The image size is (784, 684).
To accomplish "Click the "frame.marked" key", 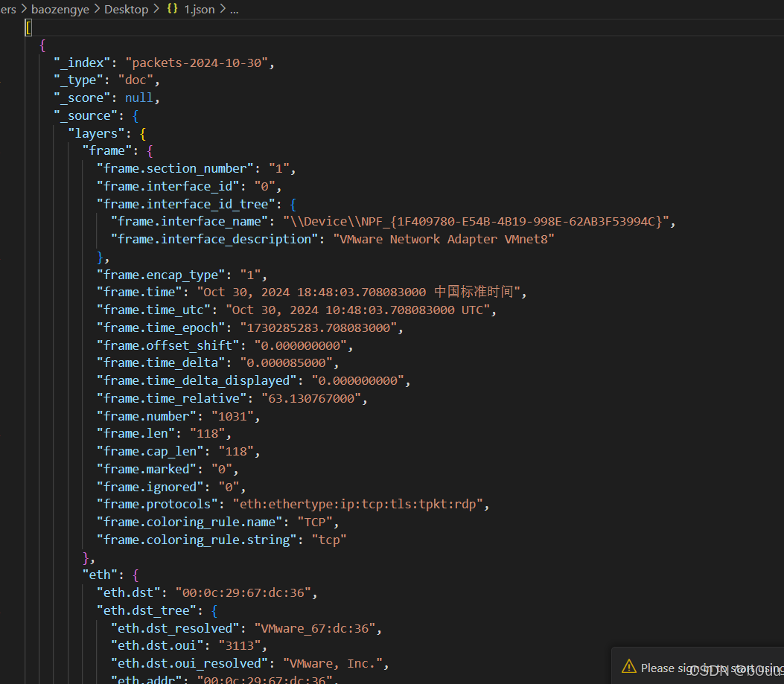I will [x=147, y=469].
